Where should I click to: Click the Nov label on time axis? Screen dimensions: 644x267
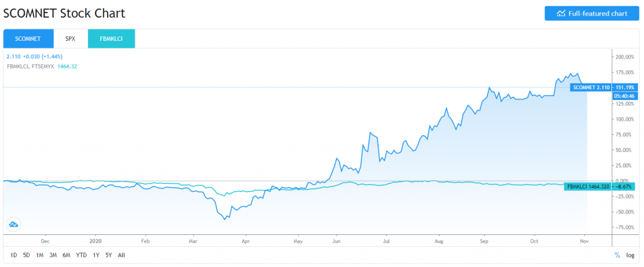click(584, 241)
